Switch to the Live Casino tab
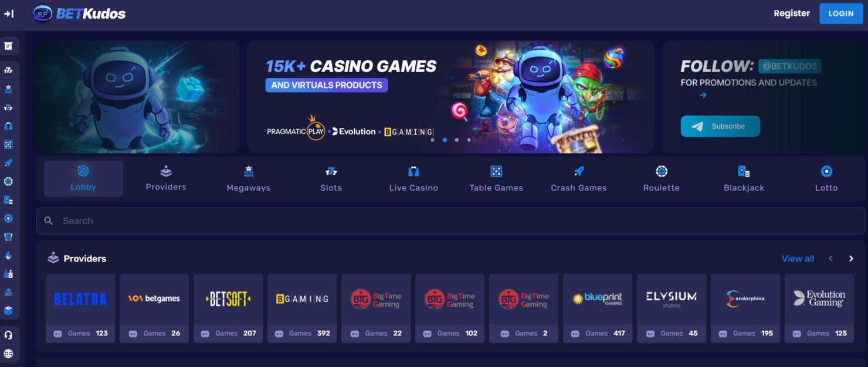Image resolution: width=868 pixels, height=367 pixels. (413, 179)
